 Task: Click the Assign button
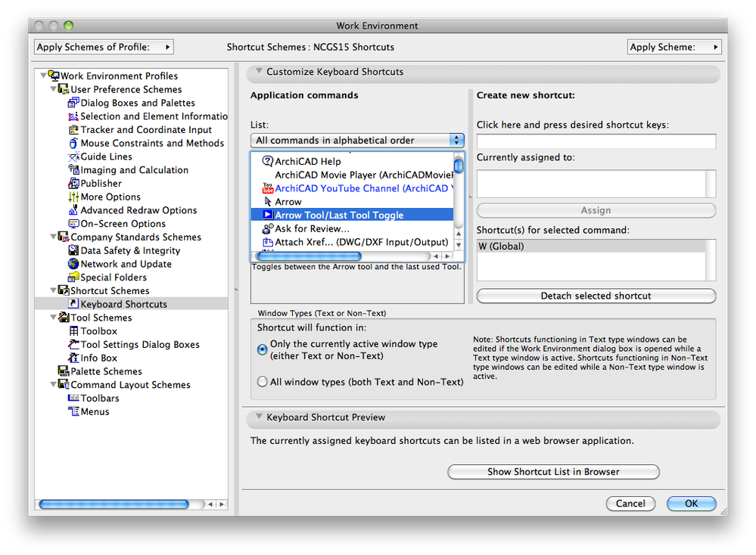[x=596, y=210]
